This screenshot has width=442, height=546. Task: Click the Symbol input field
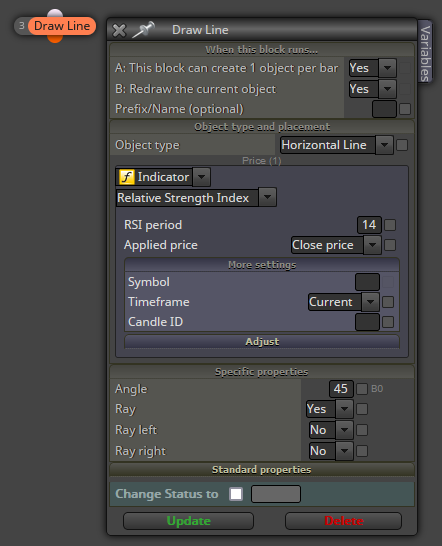[367, 282]
